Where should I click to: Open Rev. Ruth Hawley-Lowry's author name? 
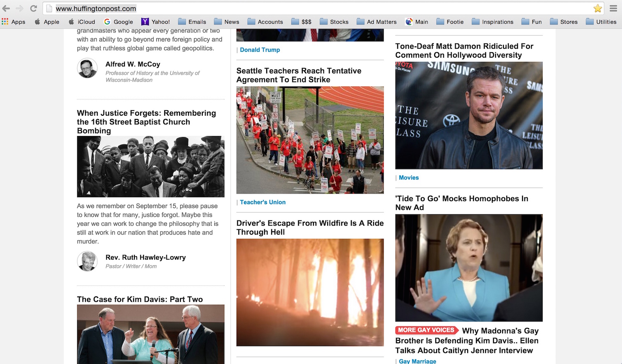point(146,257)
